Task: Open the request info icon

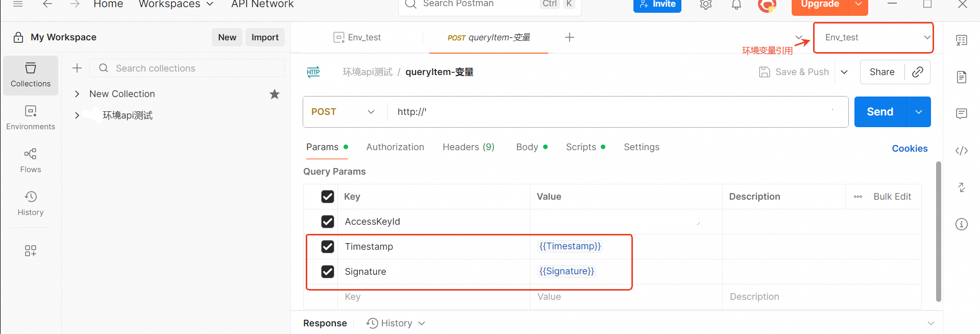Action: tap(962, 224)
